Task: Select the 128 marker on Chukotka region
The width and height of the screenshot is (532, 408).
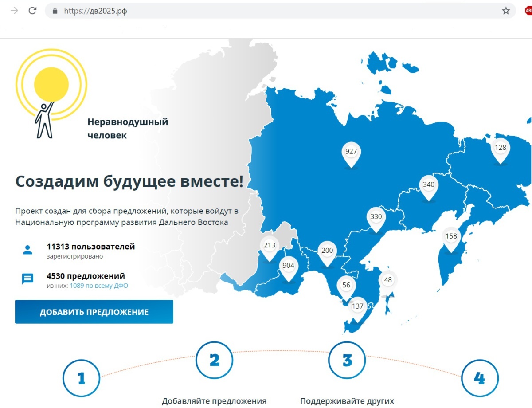Action: [x=501, y=147]
